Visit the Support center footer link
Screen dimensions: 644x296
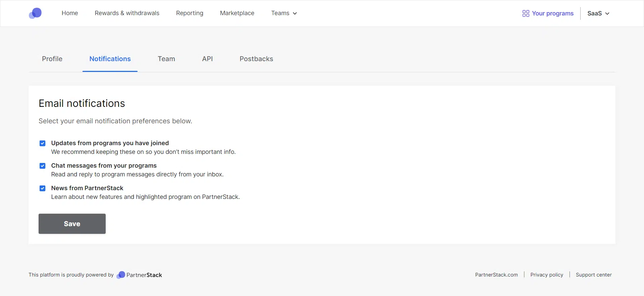click(594, 275)
